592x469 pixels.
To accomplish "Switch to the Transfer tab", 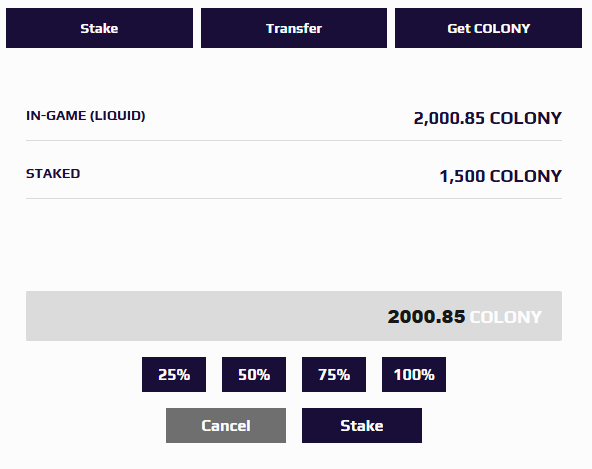I will tap(294, 28).
